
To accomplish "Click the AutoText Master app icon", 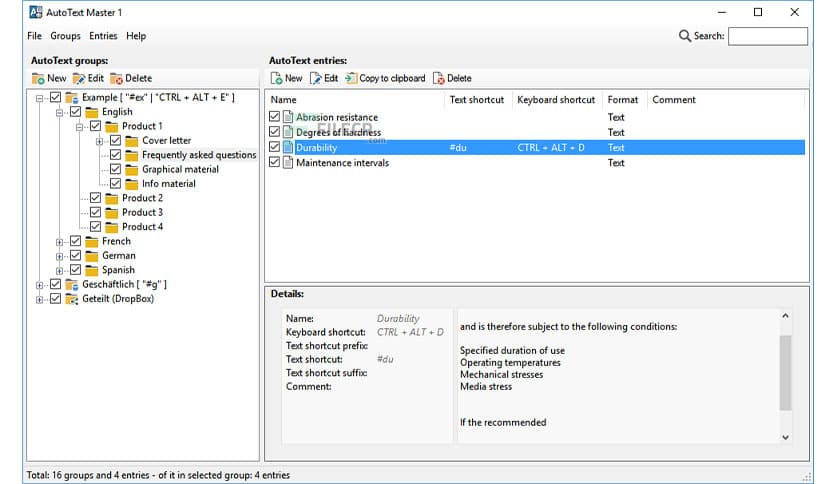I will point(36,12).
